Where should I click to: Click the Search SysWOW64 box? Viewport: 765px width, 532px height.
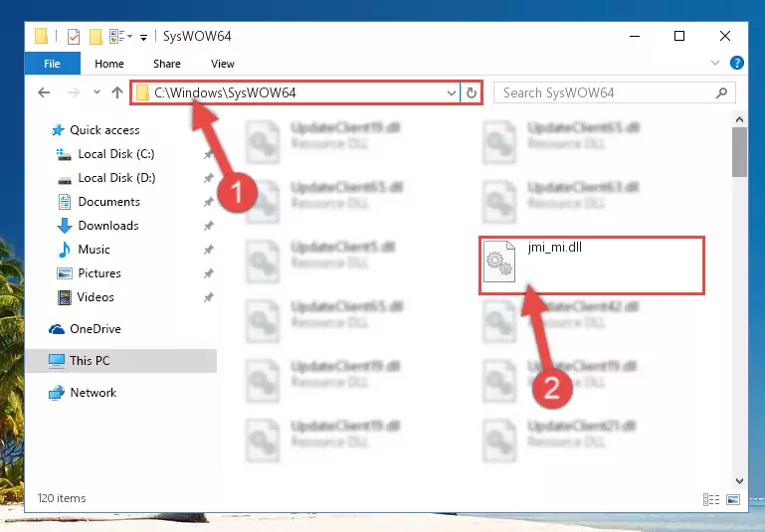614,92
